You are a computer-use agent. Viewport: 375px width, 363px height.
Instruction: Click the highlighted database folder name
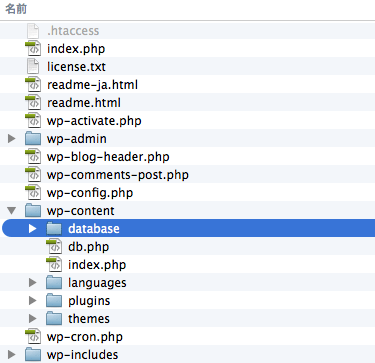coord(94,229)
